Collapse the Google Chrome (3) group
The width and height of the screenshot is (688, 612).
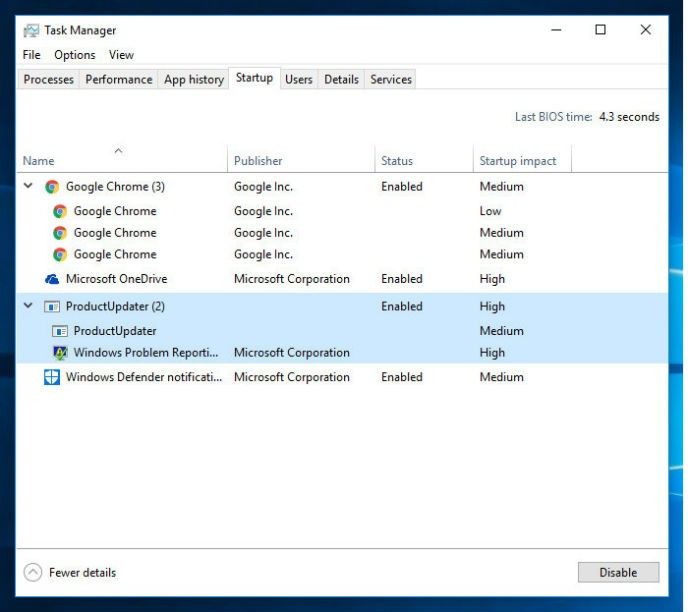click(x=29, y=187)
